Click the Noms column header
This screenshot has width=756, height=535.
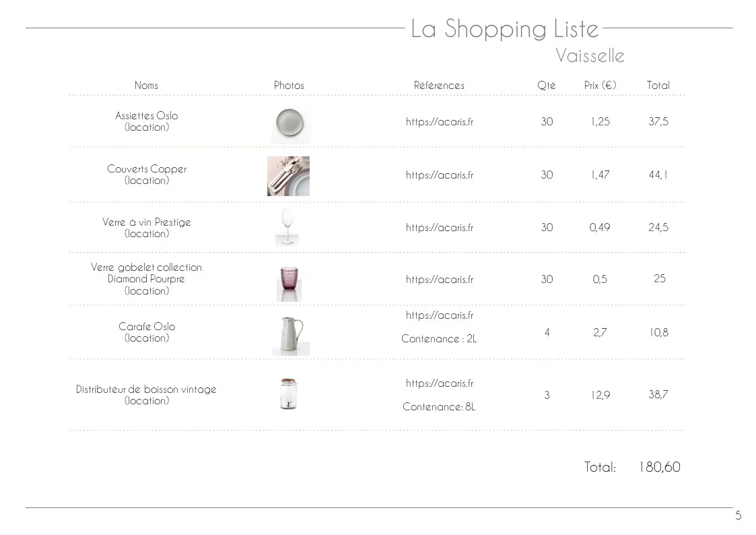[146, 86]
